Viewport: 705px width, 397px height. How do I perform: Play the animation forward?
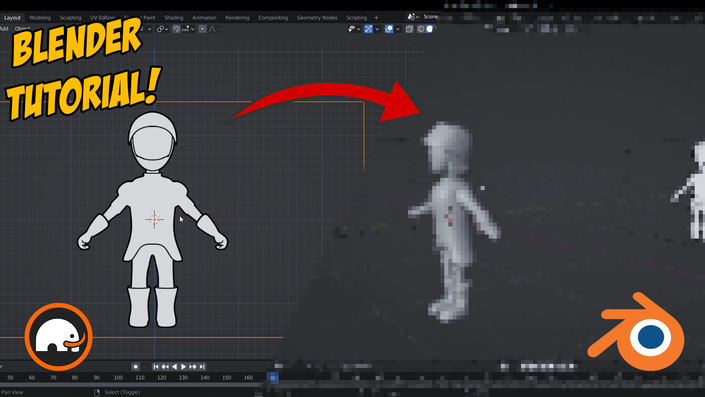point(183,366)
